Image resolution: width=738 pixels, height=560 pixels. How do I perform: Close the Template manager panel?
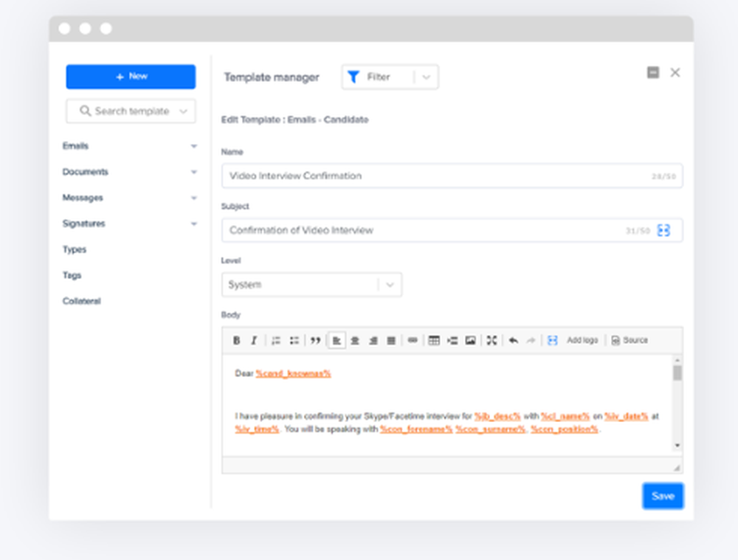[675, 72]
